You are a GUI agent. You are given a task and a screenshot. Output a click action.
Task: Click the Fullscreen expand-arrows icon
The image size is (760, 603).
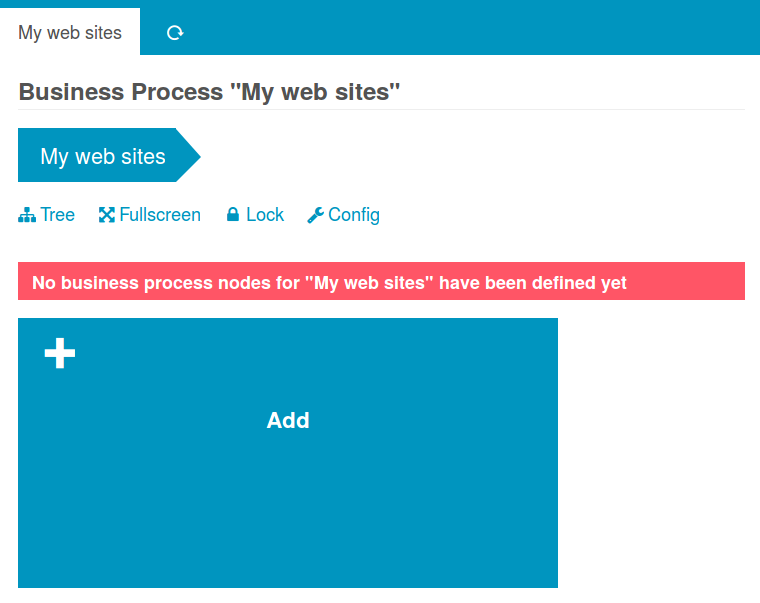tap(107, 215)
